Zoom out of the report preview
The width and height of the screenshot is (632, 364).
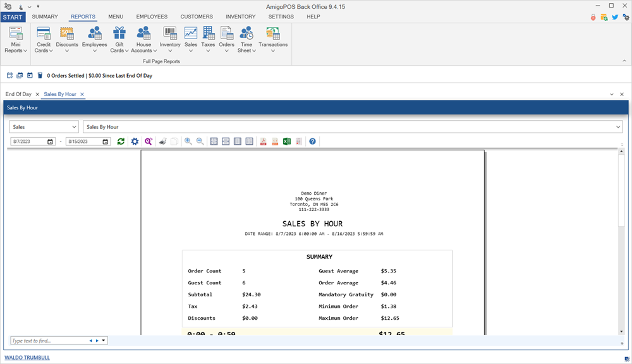pyautogui.click(x=200, y=142)
